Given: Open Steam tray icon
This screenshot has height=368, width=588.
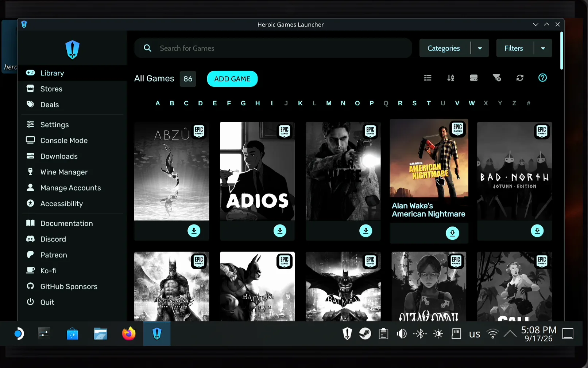Looking at the screenshot, I should click(365, 334).
